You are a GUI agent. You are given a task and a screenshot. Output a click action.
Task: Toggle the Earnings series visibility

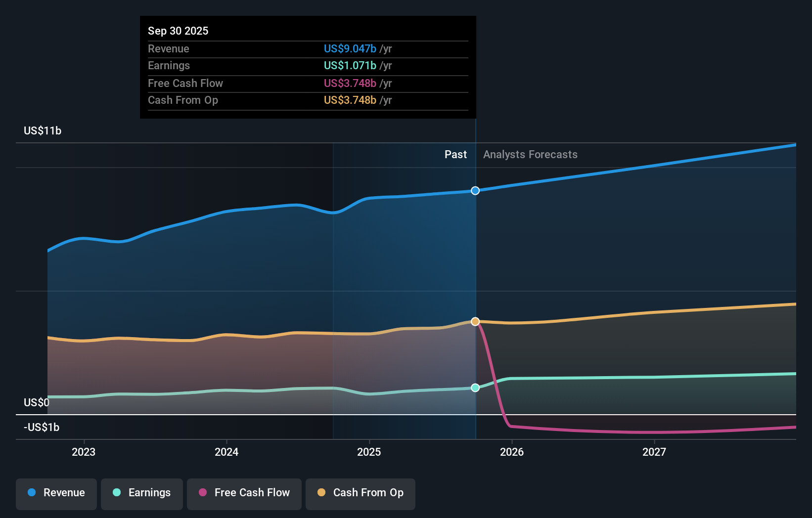[x=142, y=493]
